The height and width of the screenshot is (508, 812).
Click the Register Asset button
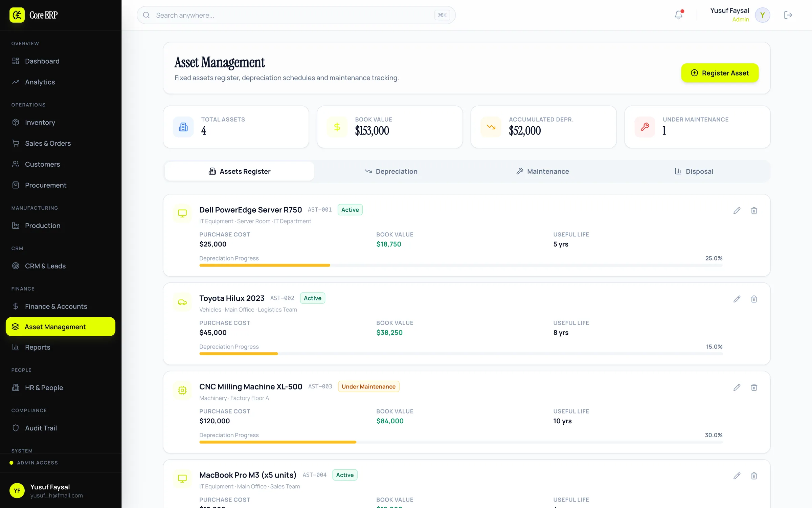point(720,73)
